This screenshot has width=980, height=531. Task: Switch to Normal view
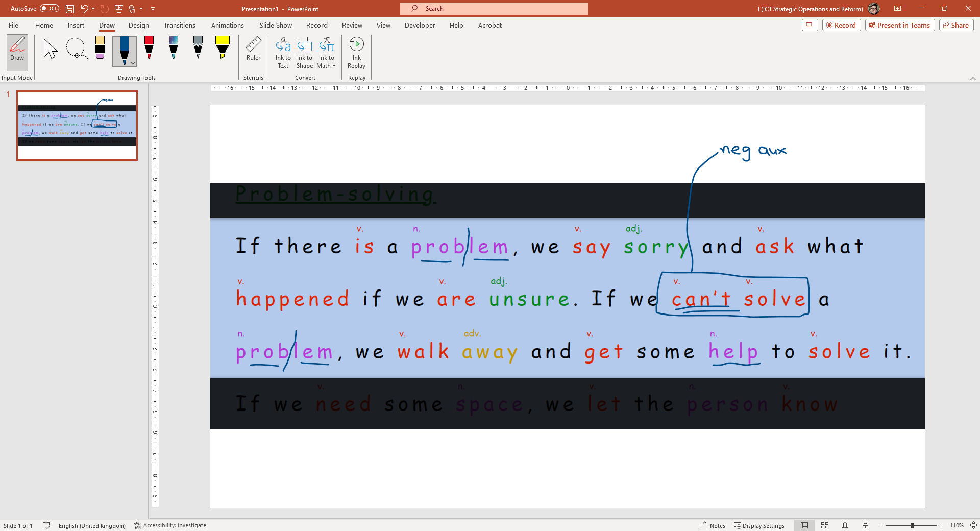click(804, 525)
